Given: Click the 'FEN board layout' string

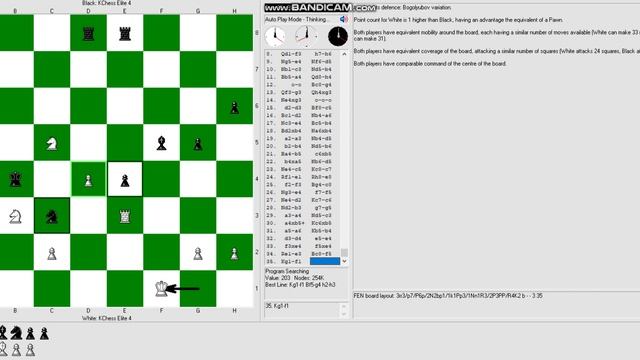Looking at the screenshot, I should pos(448,296).
